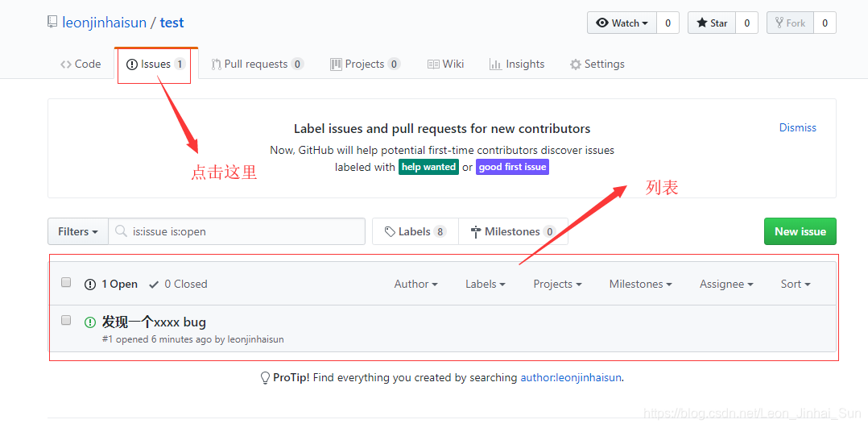Open the Sort dropdown
868x428 pixels.
pos(796,284)
